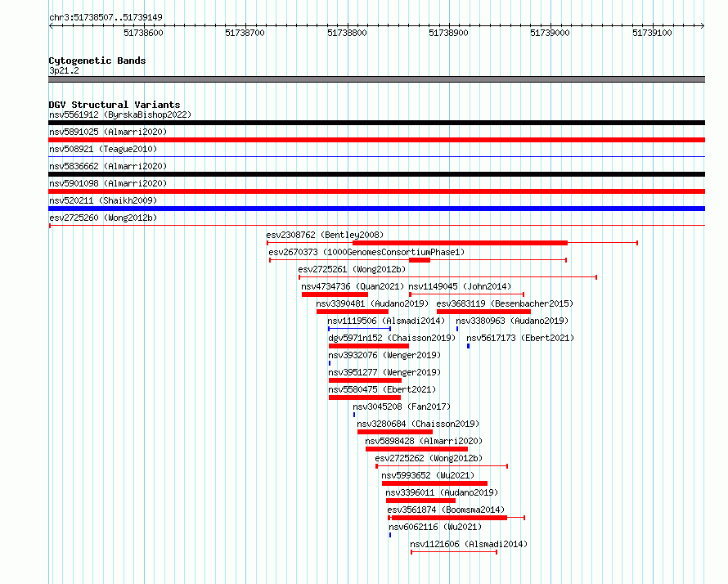Click the nsv5561912 (ByrskaBishop2022) label
This screenshot has width=728, height=584.
[x=120, y=115]
